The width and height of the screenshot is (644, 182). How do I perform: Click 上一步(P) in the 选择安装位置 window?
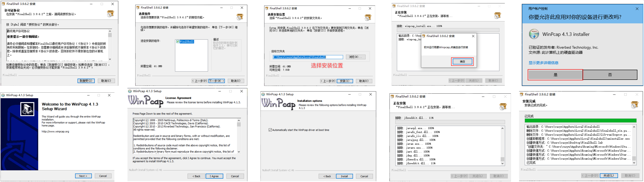[328, 81]
